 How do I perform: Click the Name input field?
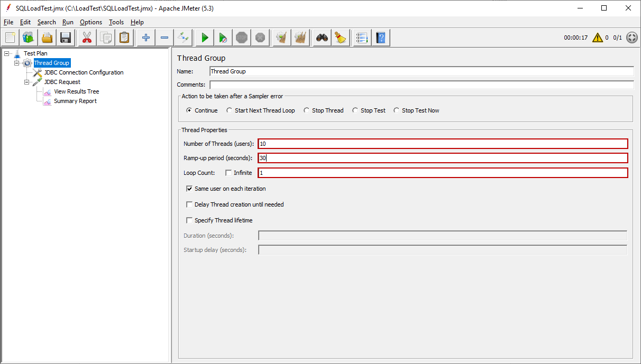click(422, 71)
